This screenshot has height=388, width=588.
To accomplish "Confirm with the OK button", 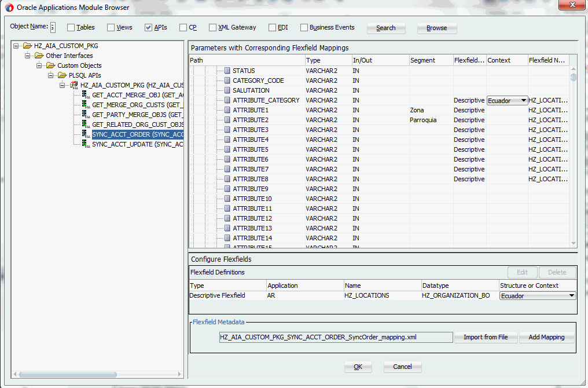I will [358, 367].
